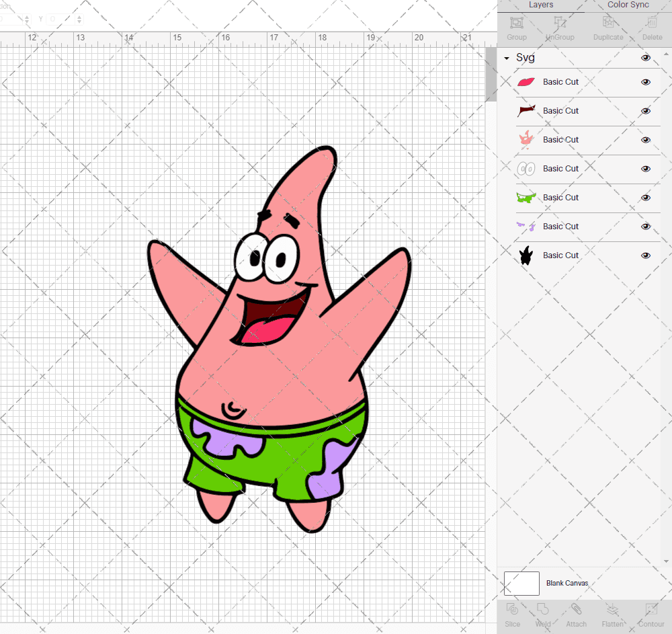The width and height of the screenshot is (672, 634).
Task: Click the canvas vertical scrollbar thumb
Action: point(491,74)
